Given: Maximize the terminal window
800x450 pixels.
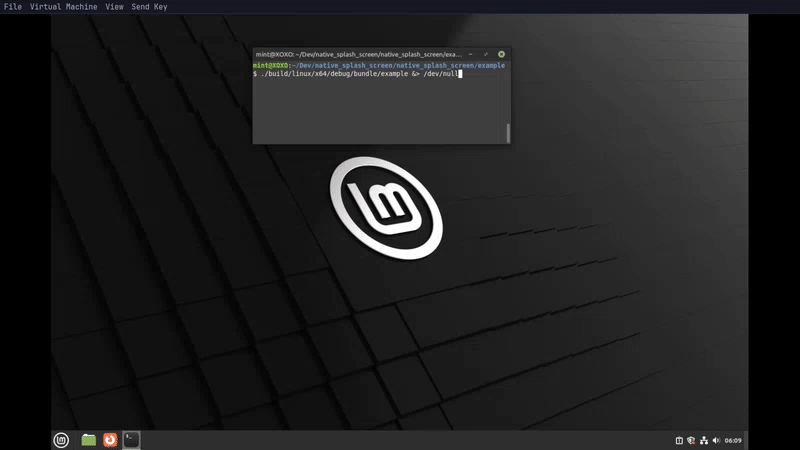Looking at the screenshot, I should tap(486, 54).
